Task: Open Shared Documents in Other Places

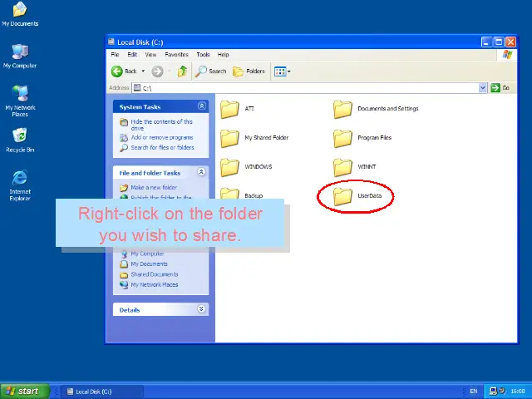Action: (155, 274)
